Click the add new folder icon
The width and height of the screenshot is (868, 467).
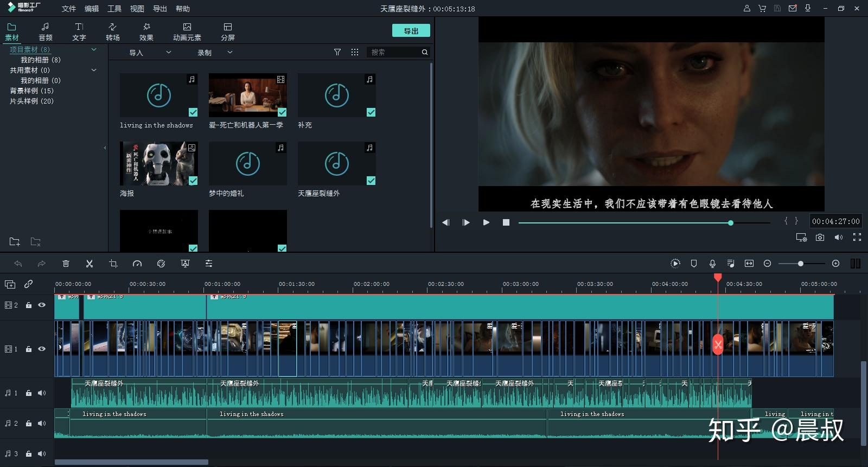[15, 242]
